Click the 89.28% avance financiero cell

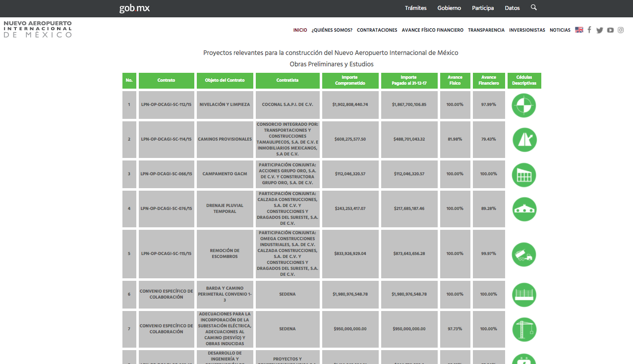pyautogui.click(x=489, y=208)
